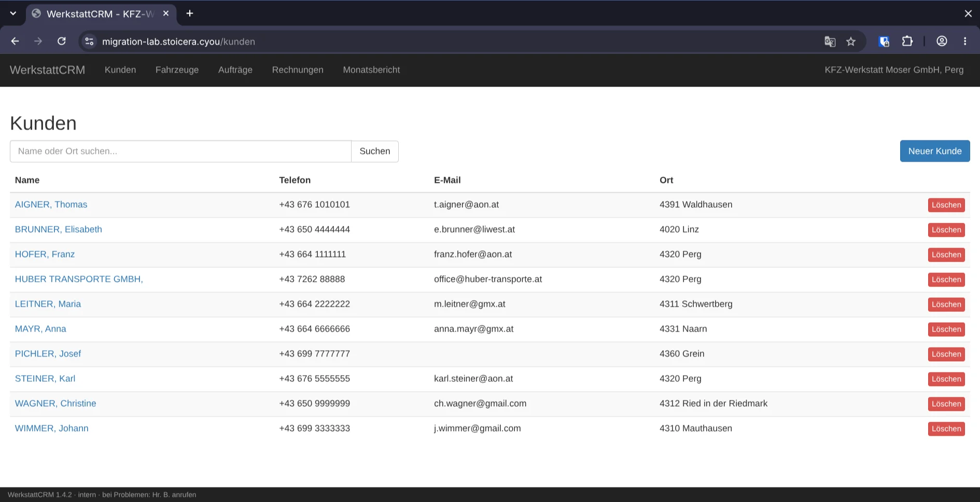Open customer BRUNNER, Elisabeth

tap(59, 230)
